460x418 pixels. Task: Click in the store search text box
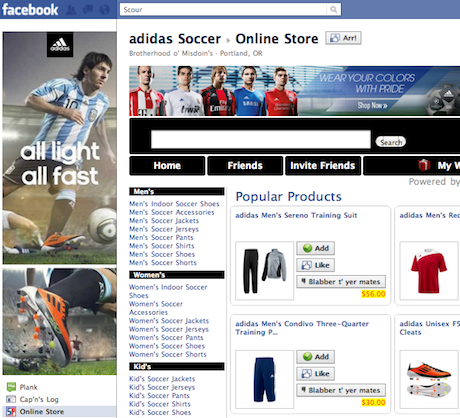pyautogui.click(x=261, y=139)
